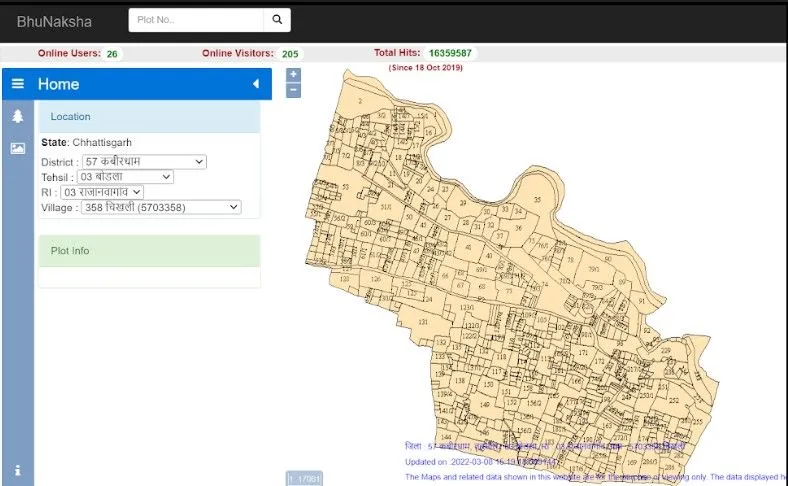788x486 pixels.
Task: Zoom out the map with minus button
Action: (x=293, y=90)
